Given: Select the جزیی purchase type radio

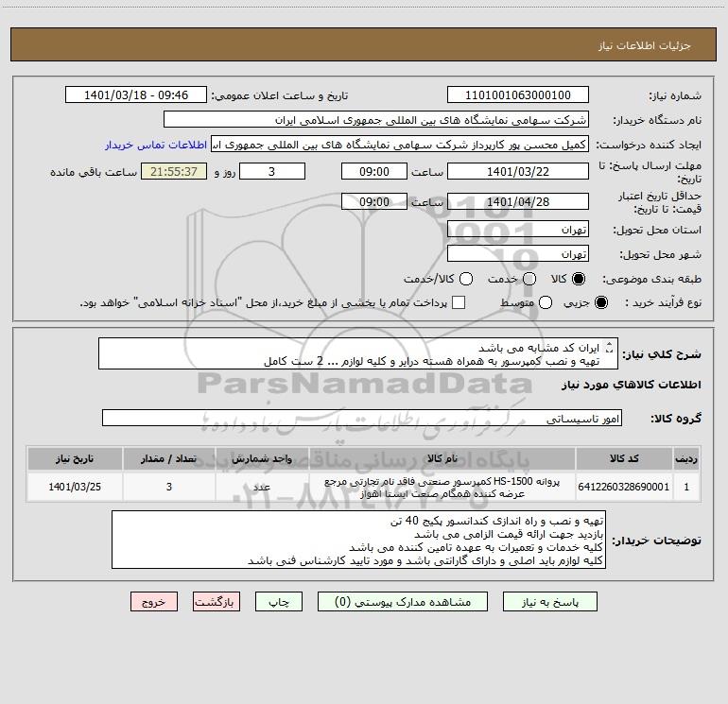Looking at the screenshot, I should 601,302.
